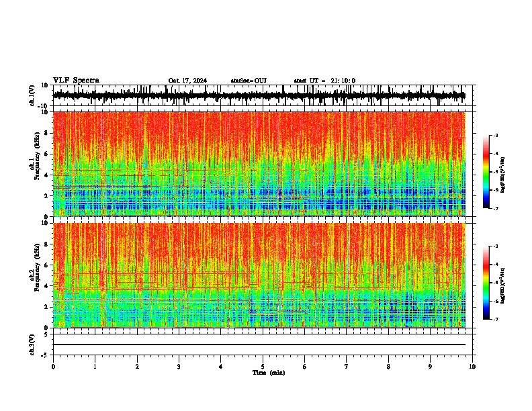Click the ch.1 spectrogram plot
This screenshot has width=532, height=411.
pos(259,164)
